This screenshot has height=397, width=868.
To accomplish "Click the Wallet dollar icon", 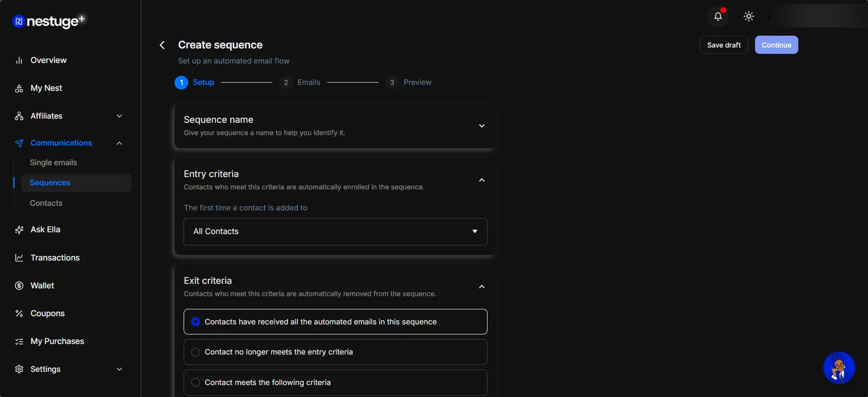I will (x=19, y=286).
